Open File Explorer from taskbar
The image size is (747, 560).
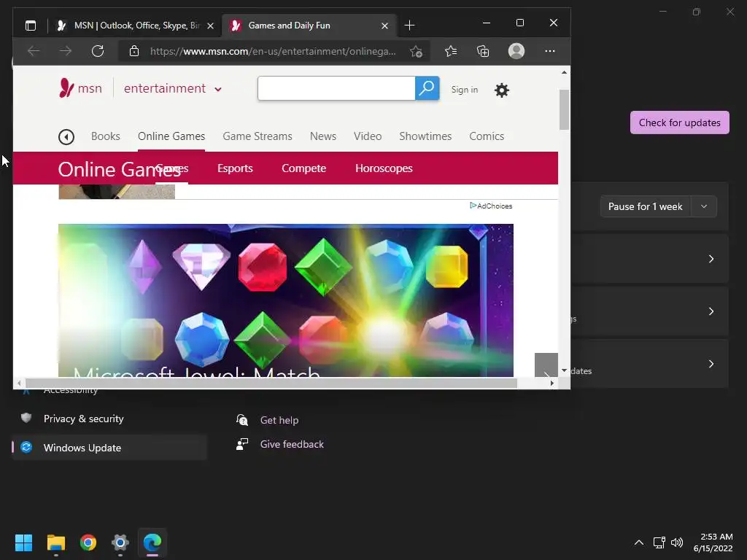pos(55,542)
